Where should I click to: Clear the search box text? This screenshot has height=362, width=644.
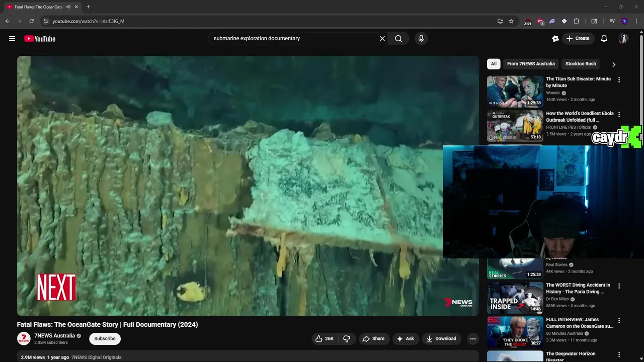tap(382, 38)
